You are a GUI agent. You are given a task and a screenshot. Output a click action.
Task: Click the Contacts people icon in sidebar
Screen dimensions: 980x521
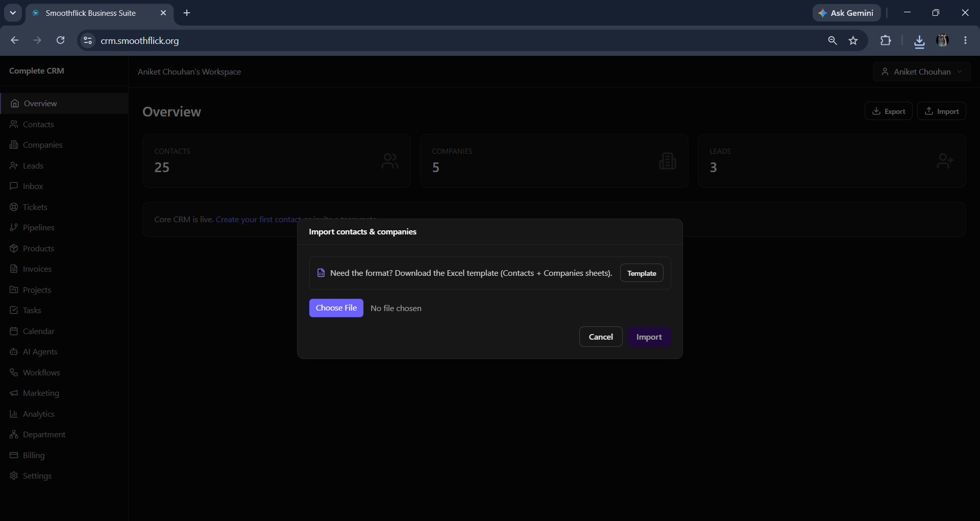[x=14, y=124]
